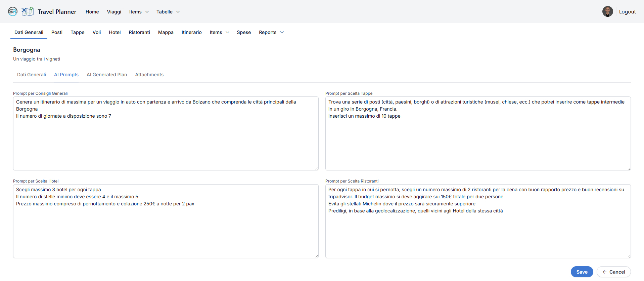Switch to the AI Generated Plan tab

107,75
